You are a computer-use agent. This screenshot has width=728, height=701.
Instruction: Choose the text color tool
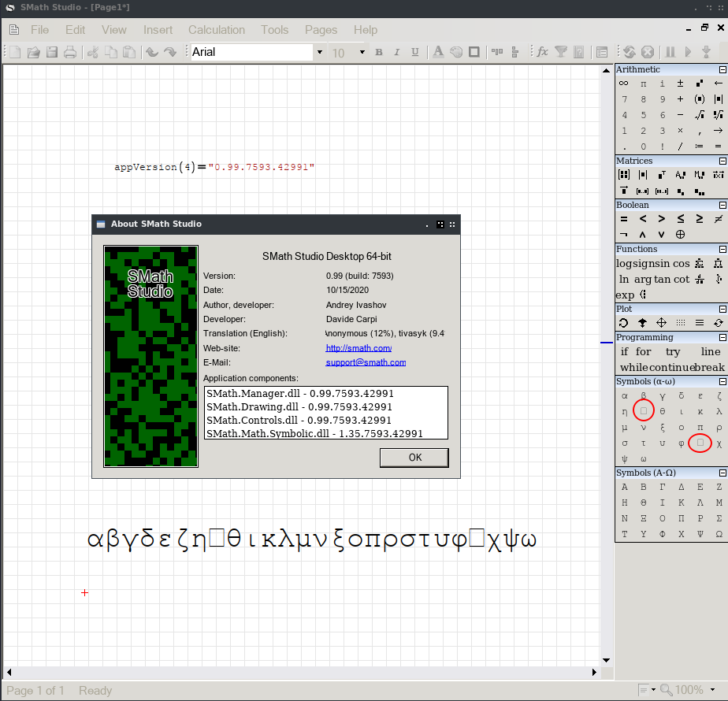tap(438, 52)
